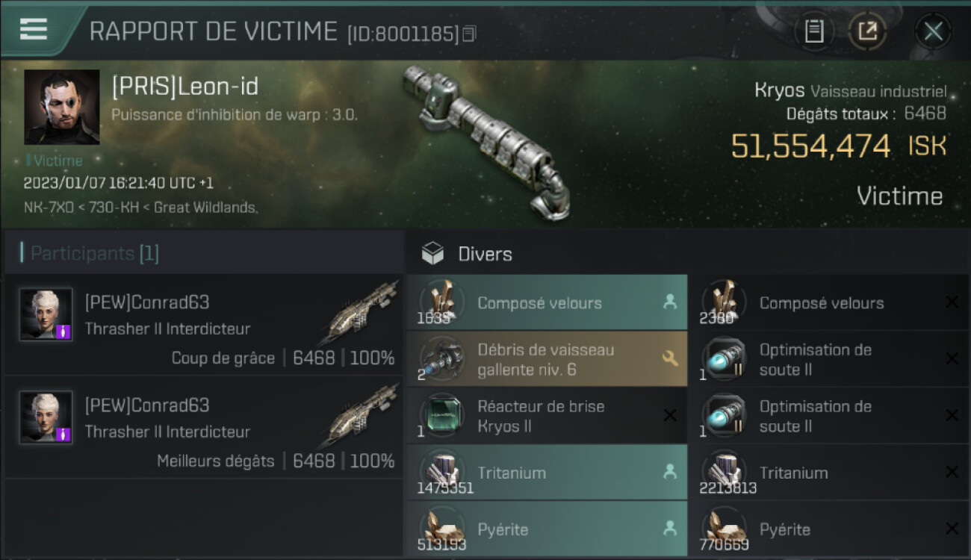The width and height of the screenshot is (971, 560).
Task: Close the Rapport de victime window
Action: 933,31
